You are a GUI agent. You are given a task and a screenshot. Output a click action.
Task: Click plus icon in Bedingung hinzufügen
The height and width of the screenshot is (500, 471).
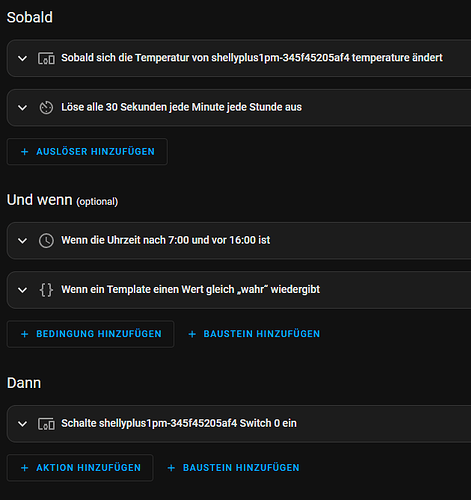(24, 334)
